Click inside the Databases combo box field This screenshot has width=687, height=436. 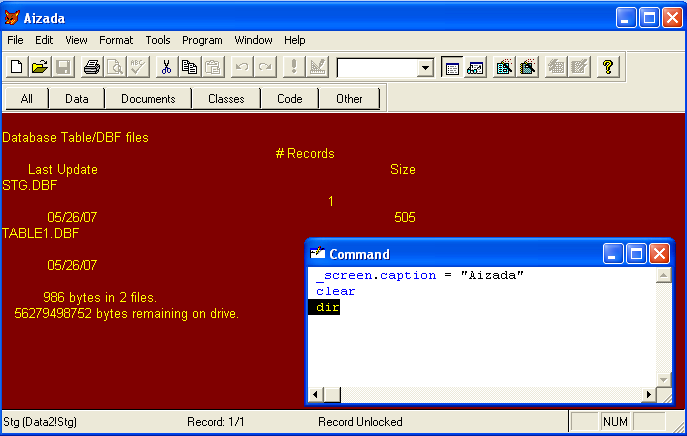click(x=377, y=68)
